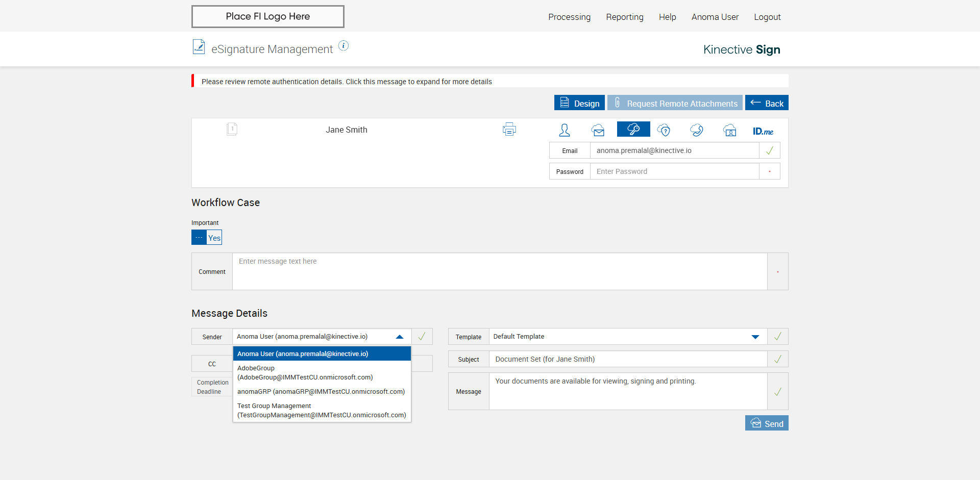Toggle the Important switch showing Yes
Screen dimensions: 980x480
(x=207, y=238)
